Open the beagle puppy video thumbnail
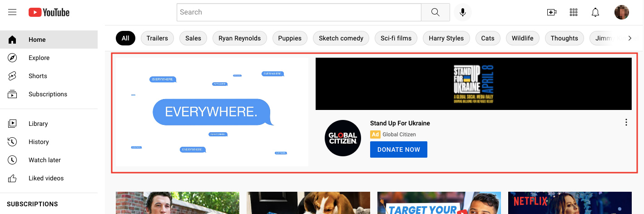This screenshot has height=214, width=644. [308, 203]
